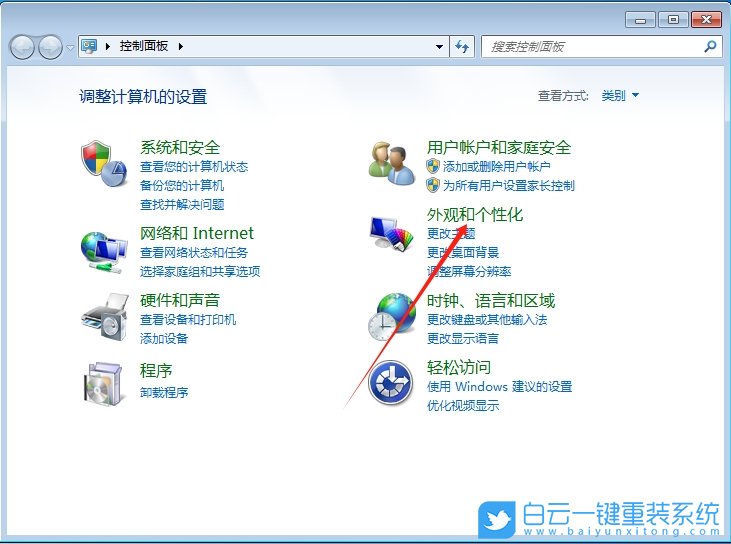Screen dimensions: 731x544
Task: Click the Network and Internet globe icon
Action: (104, 252)
